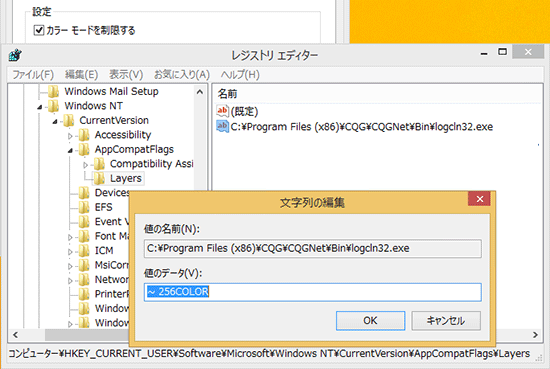Select the Layers tree item label
The image size is (550, 369).
pos(126,179)
